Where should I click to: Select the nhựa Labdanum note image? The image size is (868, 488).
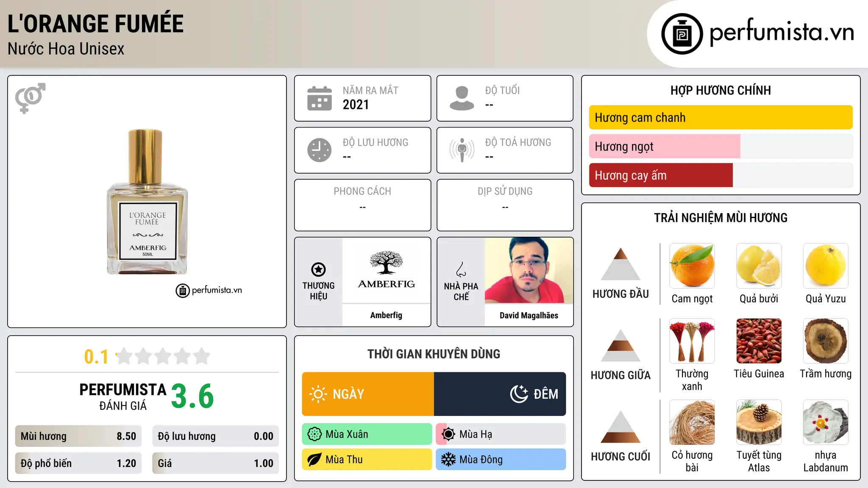click(826, 422)
